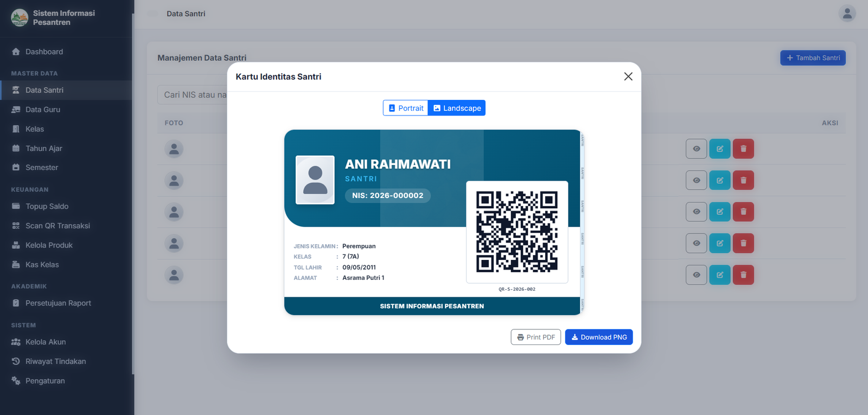868x415 pixels.
Task: Click the SANTRI role label on card
Action: [x=361, y=179]
